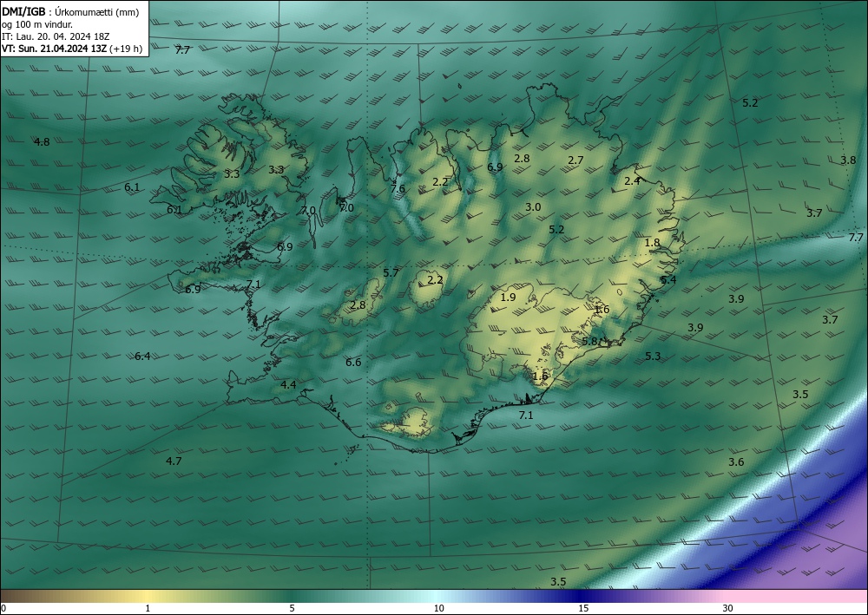Click the 7.6 value on the map
Screen dimensions: 868x615
398,188
